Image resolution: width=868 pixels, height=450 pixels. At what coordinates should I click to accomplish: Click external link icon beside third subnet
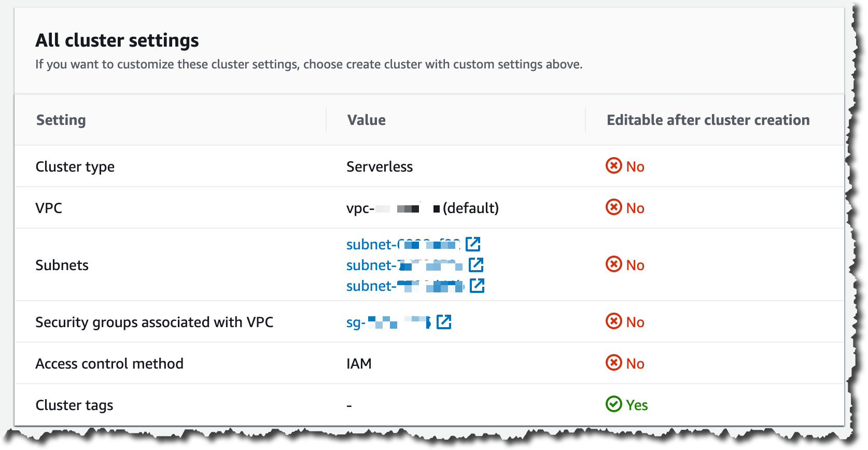click(477, 286)
